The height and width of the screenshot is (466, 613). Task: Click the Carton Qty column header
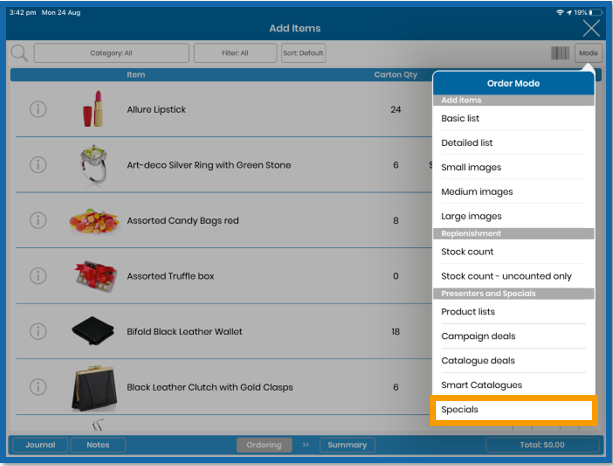pyautogui.click(x=395, y=75)
